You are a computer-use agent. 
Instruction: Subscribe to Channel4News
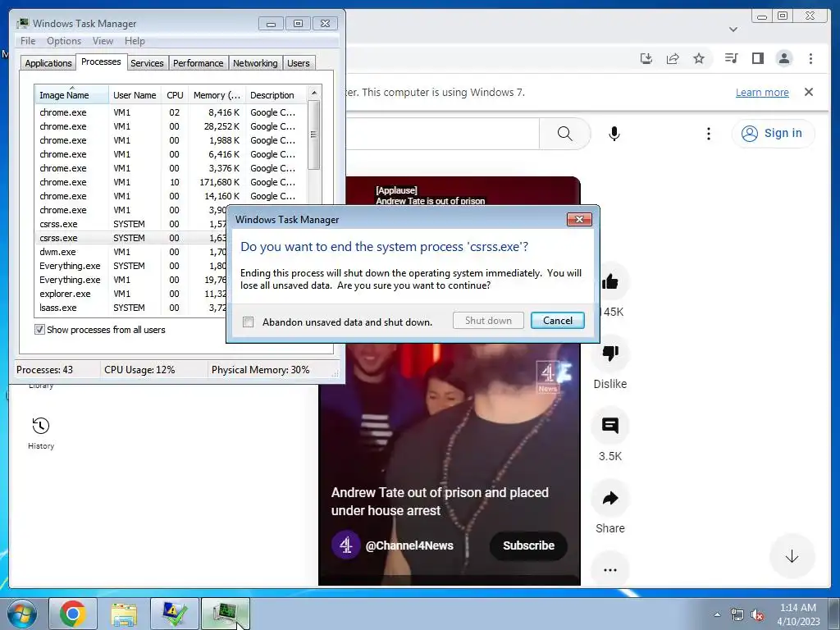point(528,546)
